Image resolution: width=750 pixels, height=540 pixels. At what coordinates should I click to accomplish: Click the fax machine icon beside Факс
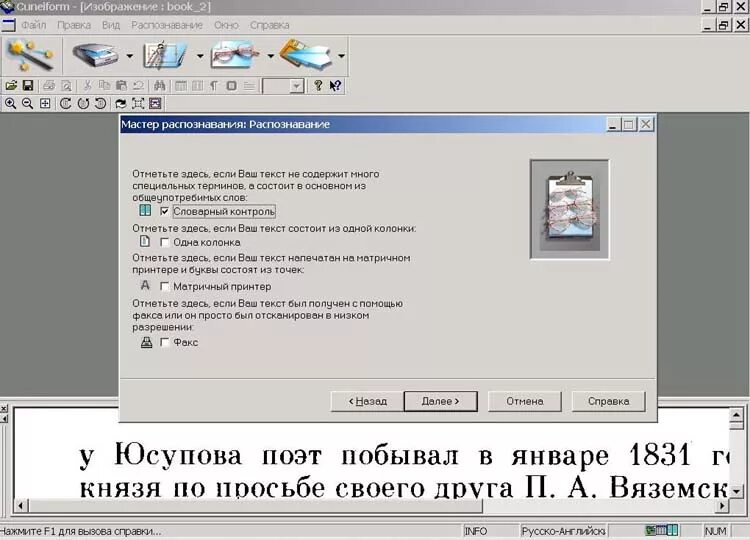[146, 342]
